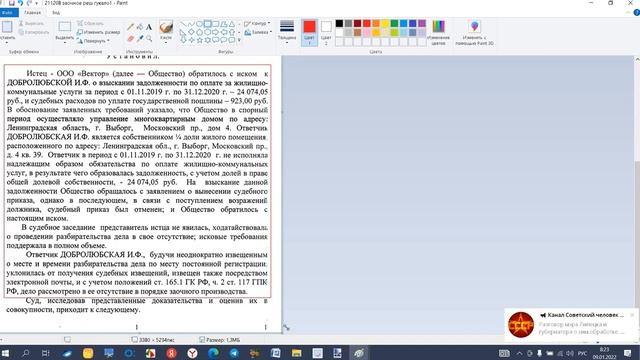The width and height of the screenshot is (640, 360).
Task: Open the Windows Start menu
Action: click(5, 353)
